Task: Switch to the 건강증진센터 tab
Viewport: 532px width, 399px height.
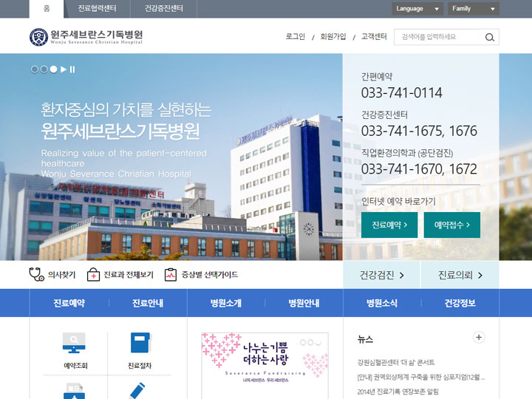Action: pyautogui.click(x=164, y=9)
